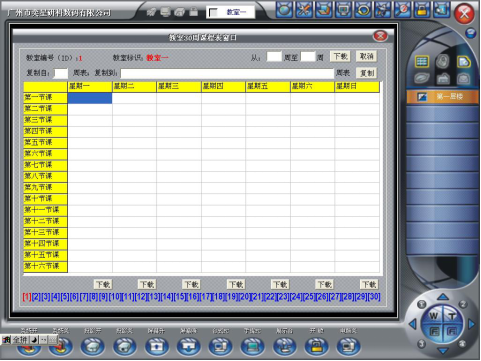Image resolution: width=481 pixels, height=361 pixels.
Task: Switch to week 15 in week list
Action: (x=180, y=296)
